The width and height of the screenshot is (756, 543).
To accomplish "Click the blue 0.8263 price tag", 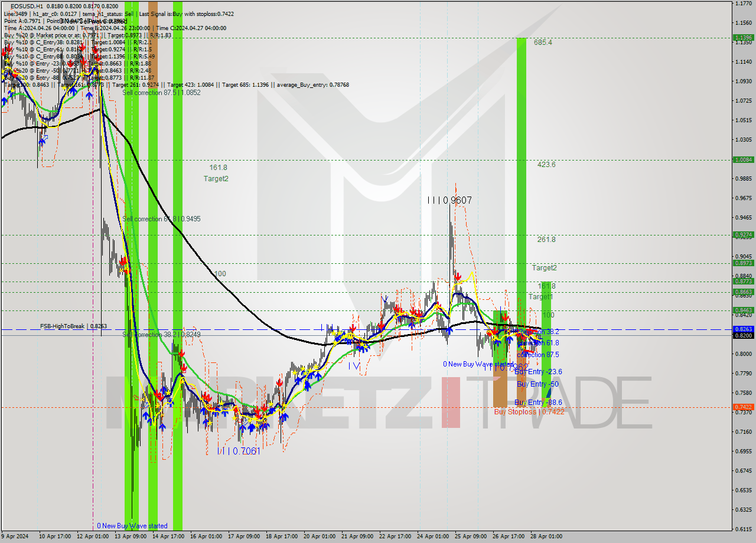I will (743, 329).
